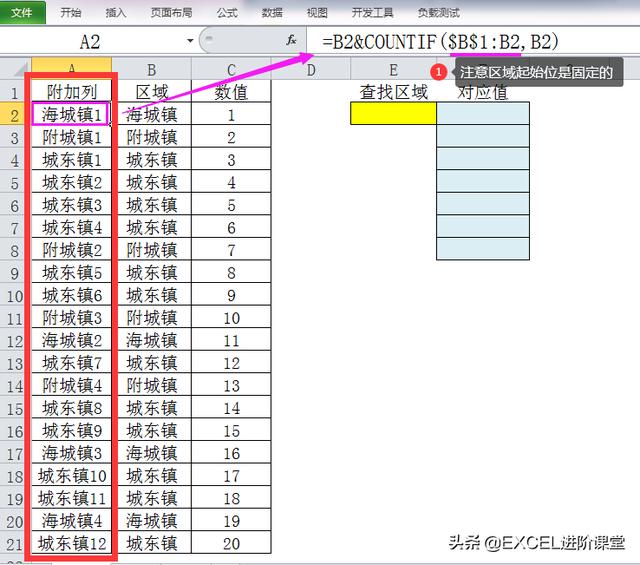Click value 5 in column C
640x565 pixels.
[231, 205]
